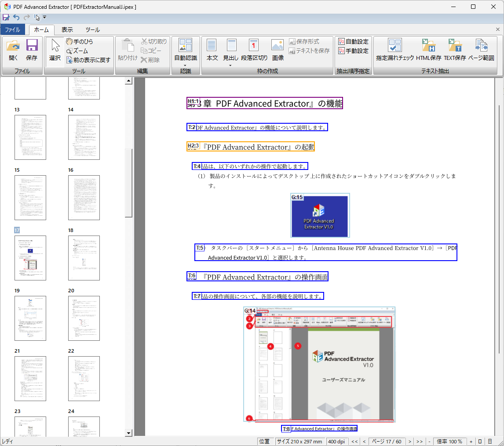
Task: Click 保存形式 save format option
Action: click(x=304, y=41)
